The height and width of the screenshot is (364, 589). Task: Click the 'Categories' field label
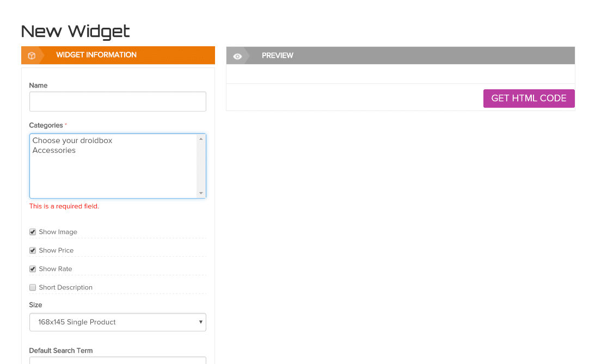point(46,126)
